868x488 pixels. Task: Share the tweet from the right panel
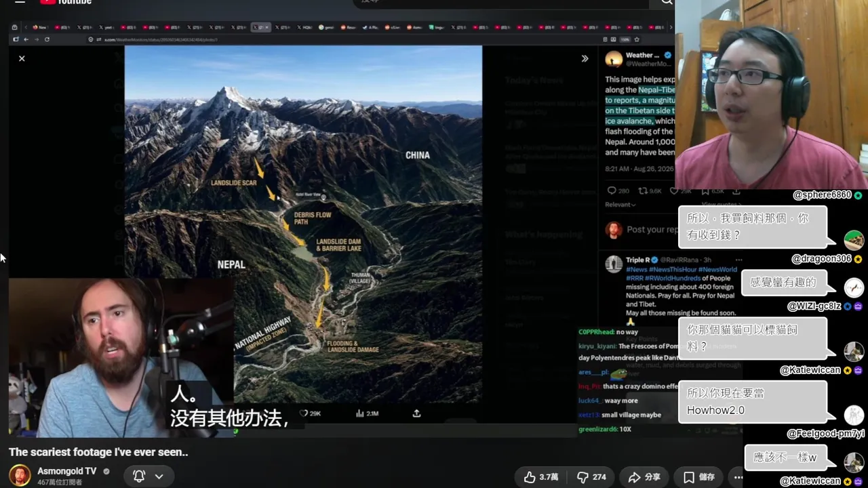click(736, 191)
